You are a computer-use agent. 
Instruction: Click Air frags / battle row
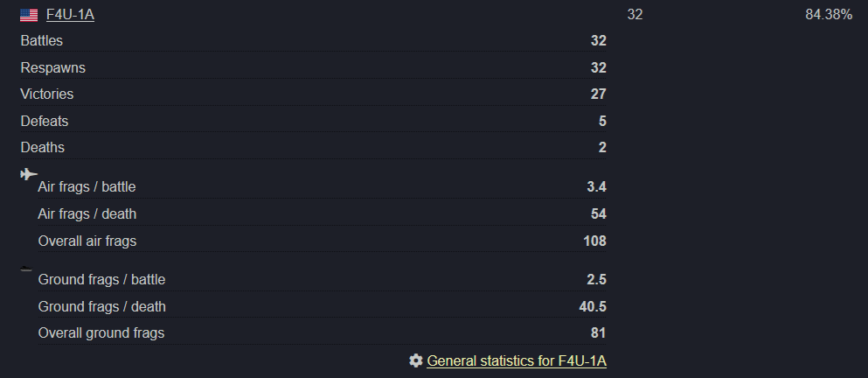click(323, 186)
